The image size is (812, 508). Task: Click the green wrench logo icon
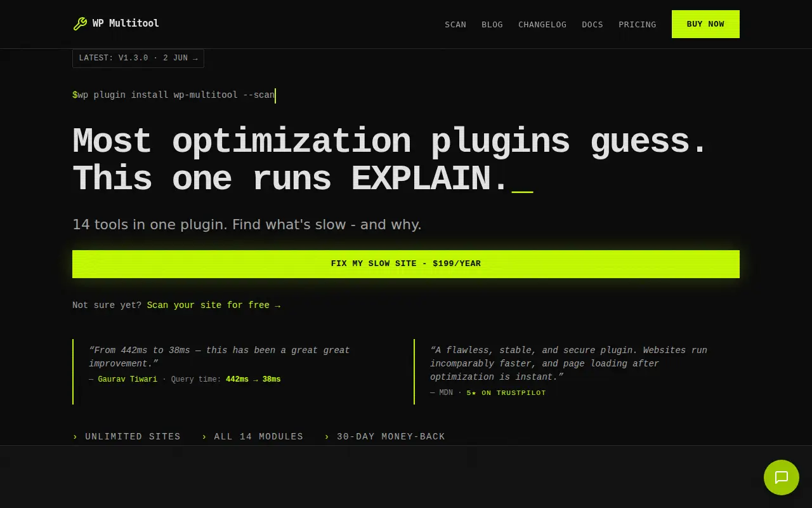pos(80,24)
